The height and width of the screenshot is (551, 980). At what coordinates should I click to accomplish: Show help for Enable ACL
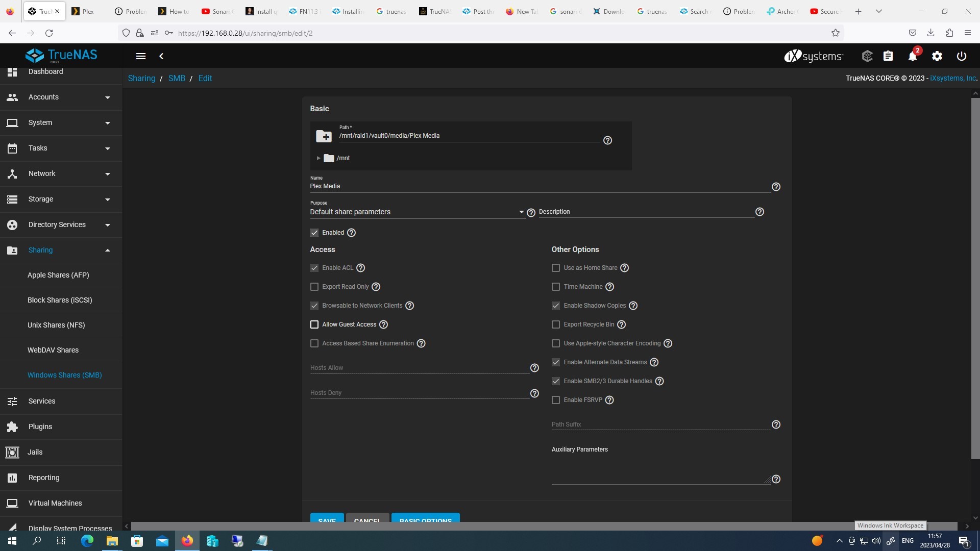point(360,268)
